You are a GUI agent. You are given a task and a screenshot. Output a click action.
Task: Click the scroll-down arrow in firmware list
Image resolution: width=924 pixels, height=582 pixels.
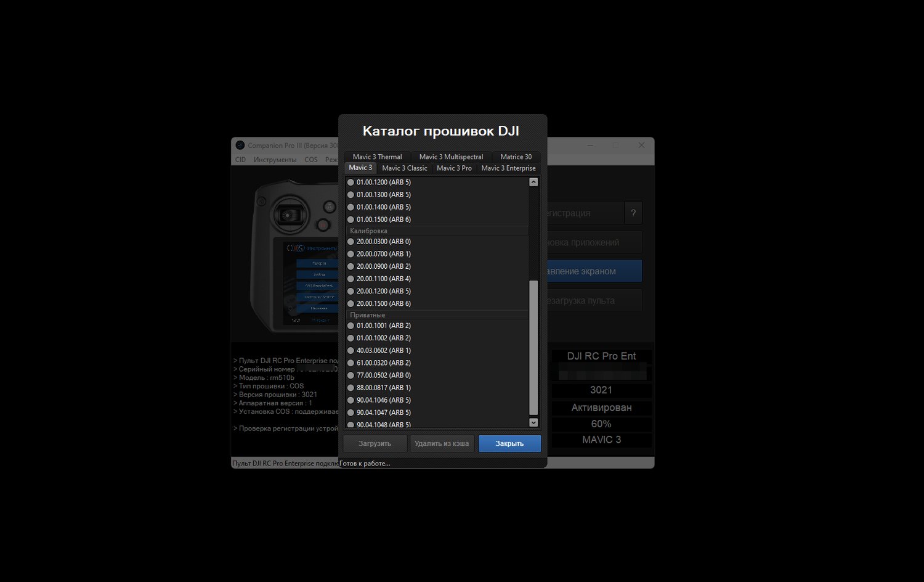click(x=533, y=422)
